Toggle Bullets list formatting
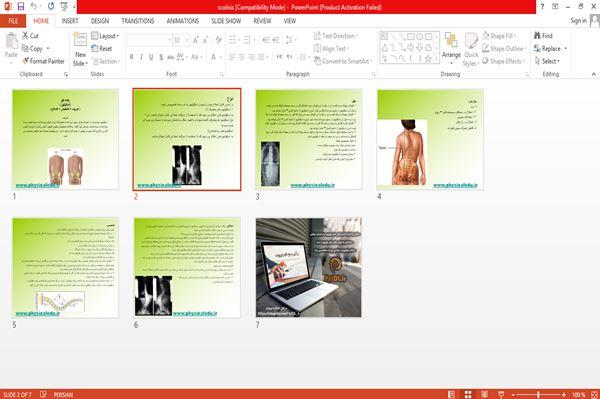Image resolution: width=600 pixels, height=399 pixels. point(232,40)
